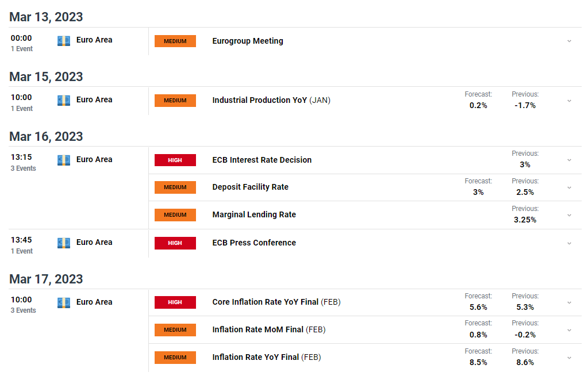Click Euro Area label in 13:45 row
The width and height of the screenshot is (588, 376).
pos(94,243)
